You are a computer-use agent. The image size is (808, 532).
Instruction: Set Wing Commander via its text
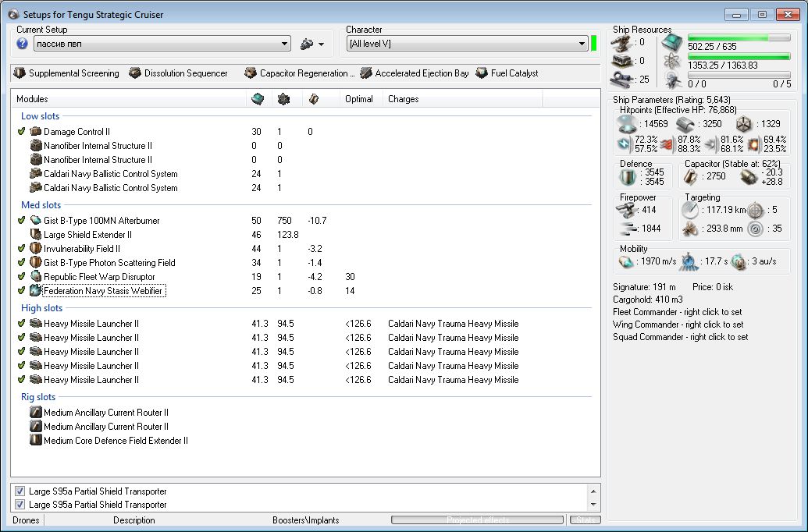(678, 325)
